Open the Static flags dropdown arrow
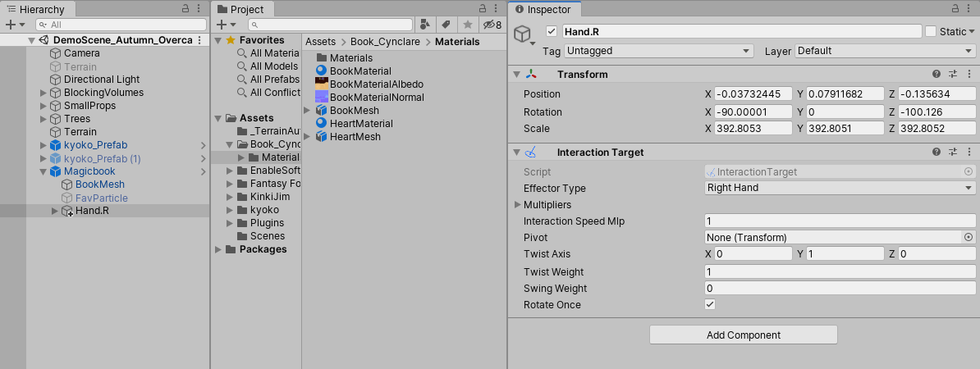This screenshot has height=369, width=980. click(971, 32)
